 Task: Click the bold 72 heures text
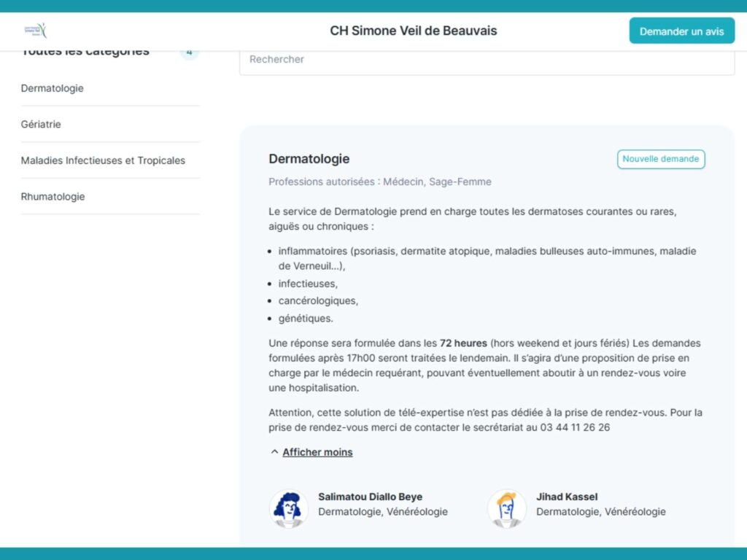pyautogui.click(x=463, y=343)
